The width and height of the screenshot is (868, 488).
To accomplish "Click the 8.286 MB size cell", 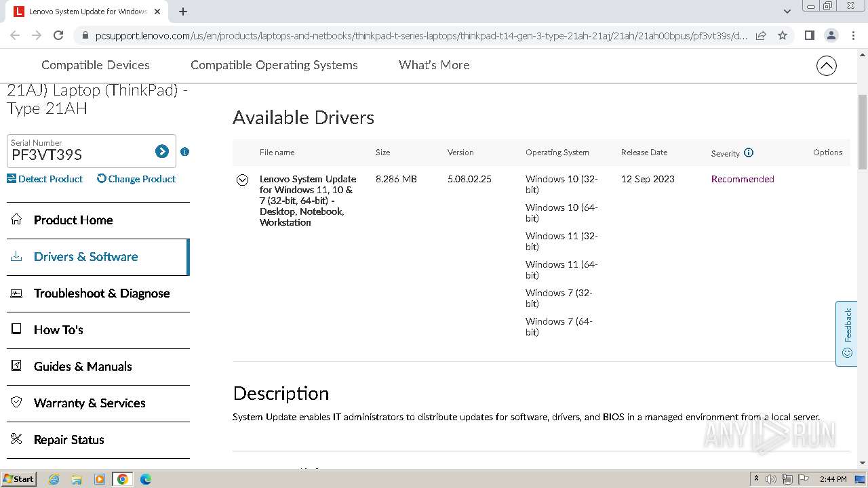I will tap(396, 179).
